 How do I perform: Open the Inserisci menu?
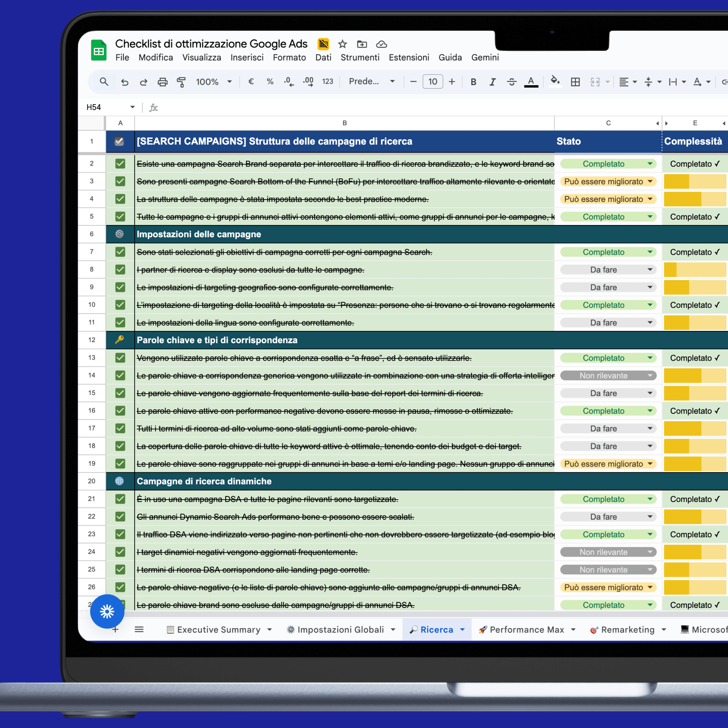tap(247, 57)
